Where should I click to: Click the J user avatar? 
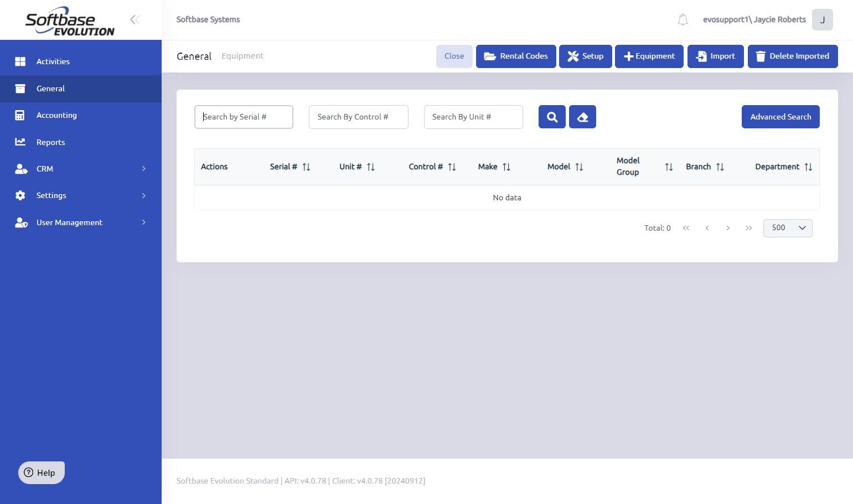tap(822, 20)
